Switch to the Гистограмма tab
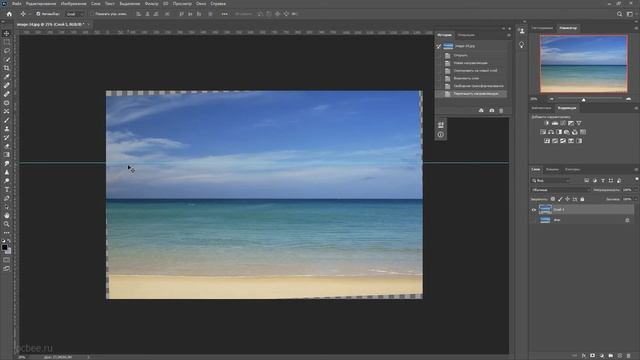Image resolution: width=640 pixels, height=360 pixels. [542, 28]
